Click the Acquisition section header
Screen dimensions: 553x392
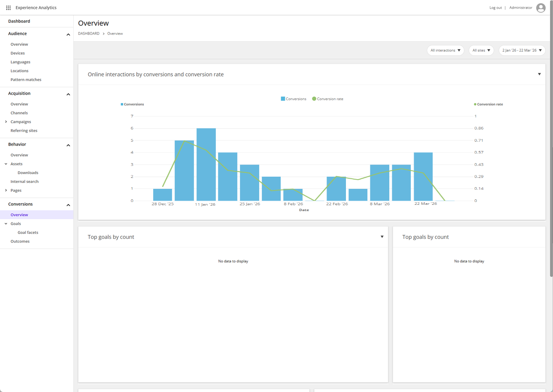coord(19,93)
